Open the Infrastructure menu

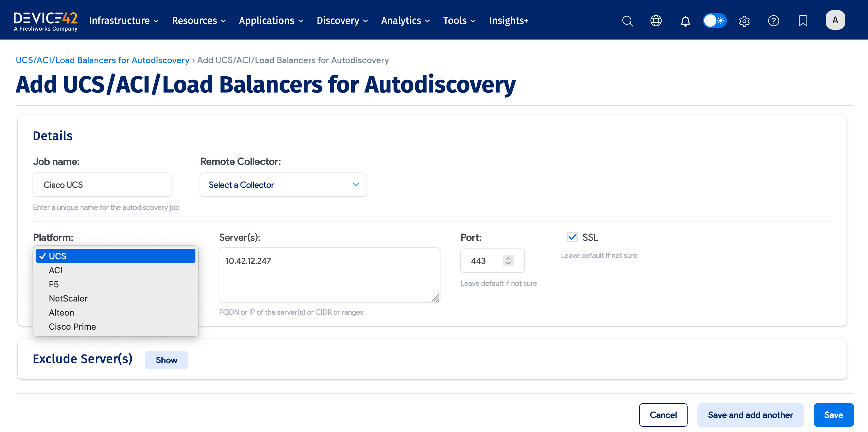coord(123,21)
